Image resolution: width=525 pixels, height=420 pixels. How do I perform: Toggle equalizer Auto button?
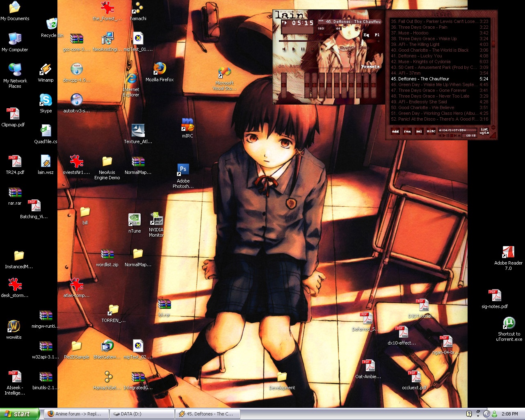[x=295, y=66]
